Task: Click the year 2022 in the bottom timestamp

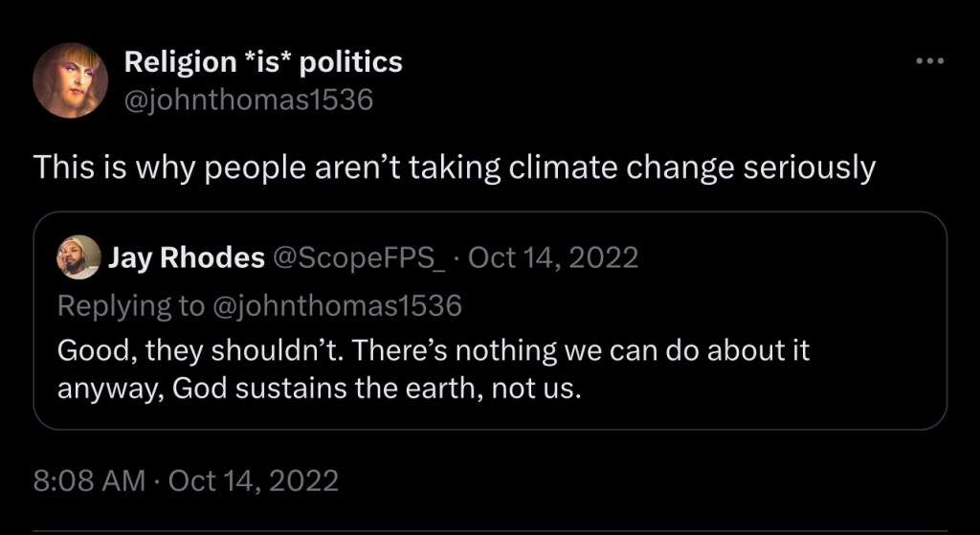Action: coord(302,479)
